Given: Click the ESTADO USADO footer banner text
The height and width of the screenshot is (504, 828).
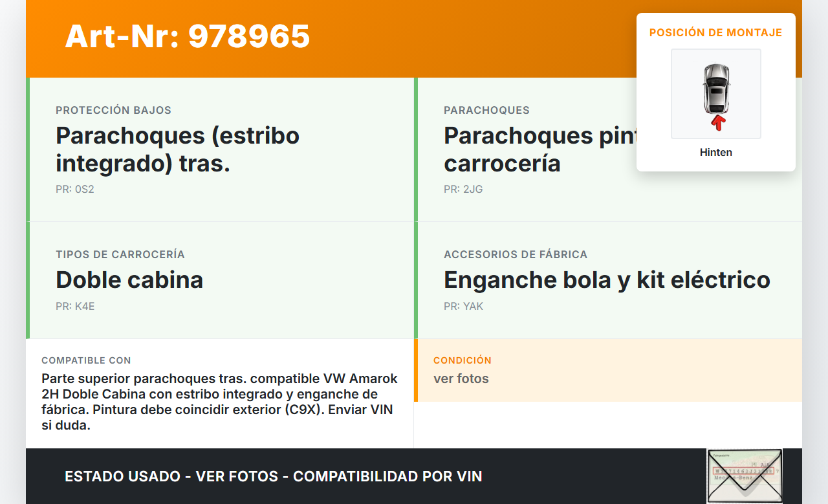Looking at the screenshot, I should [x=274, y=477].
